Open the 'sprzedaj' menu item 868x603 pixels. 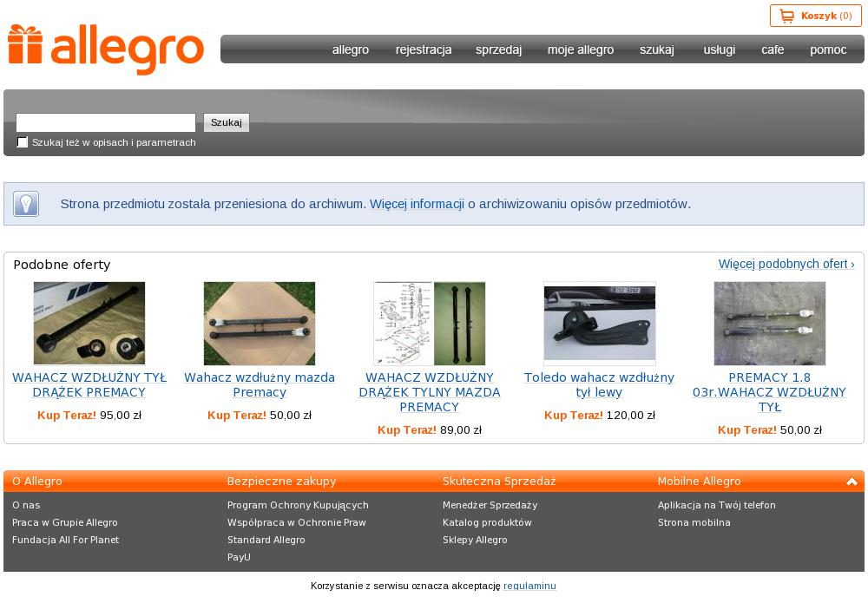click(498, 49)
